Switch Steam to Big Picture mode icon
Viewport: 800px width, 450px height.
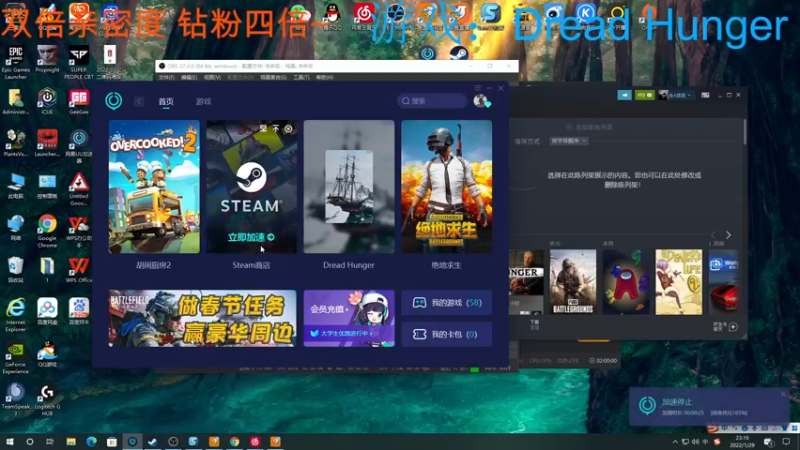tap(705, 95)
